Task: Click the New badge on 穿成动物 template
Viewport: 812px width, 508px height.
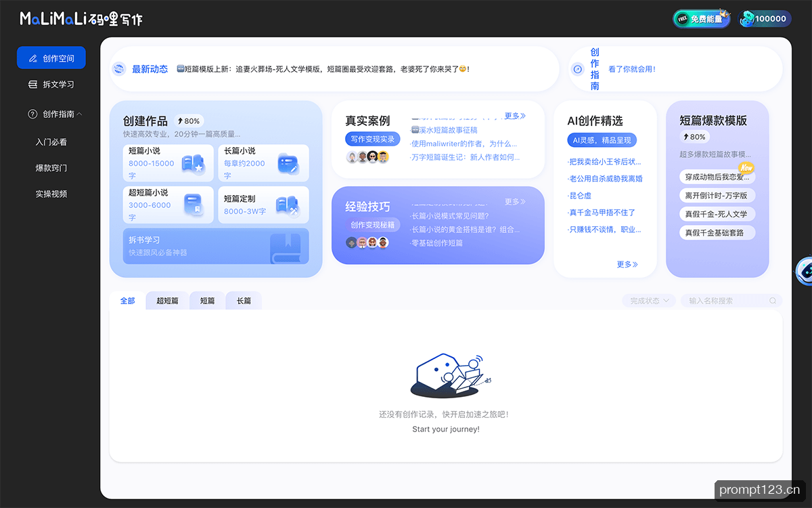Action: click(x=746, y=167)
